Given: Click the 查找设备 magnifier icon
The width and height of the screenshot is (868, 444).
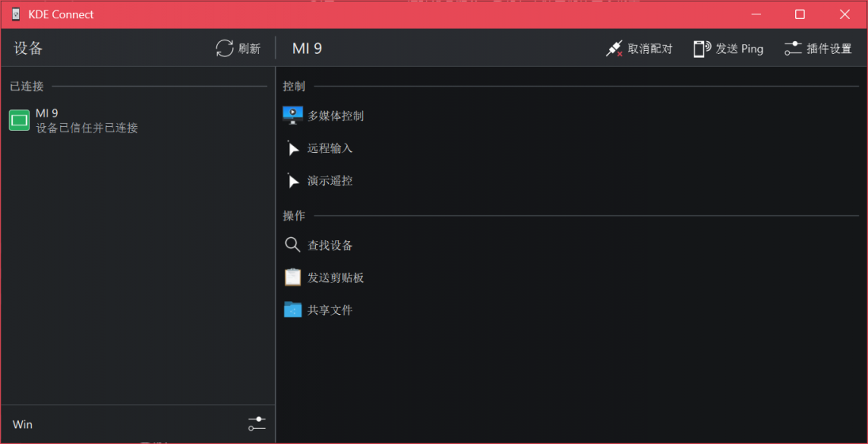Looking at the screenshot, I should 292,245.
